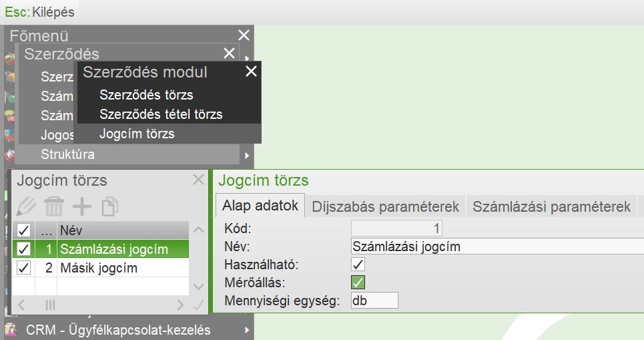
Task: Click the ellipsis column header in list
Action: (47, 230)
